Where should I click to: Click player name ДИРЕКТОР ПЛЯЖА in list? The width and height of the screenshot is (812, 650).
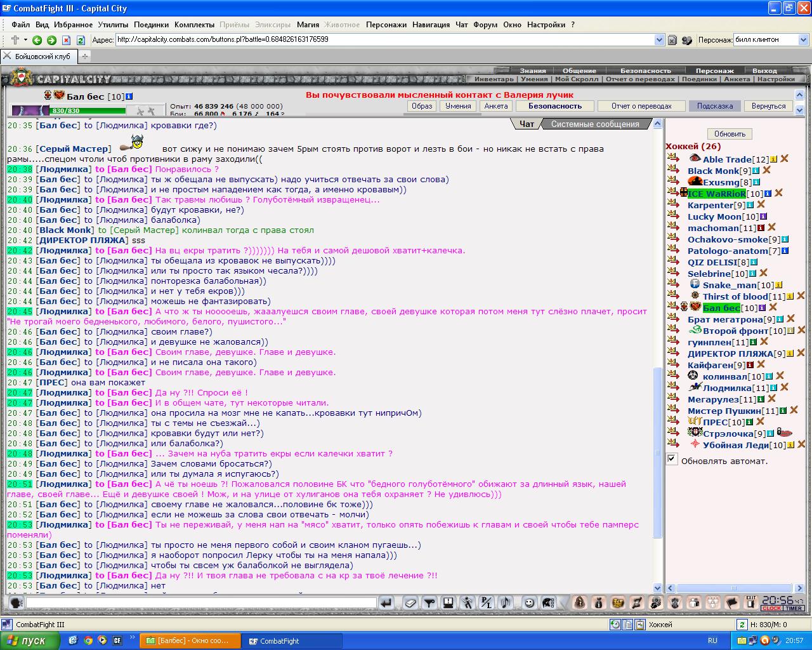pyautogui.click(x=730, y=354)
